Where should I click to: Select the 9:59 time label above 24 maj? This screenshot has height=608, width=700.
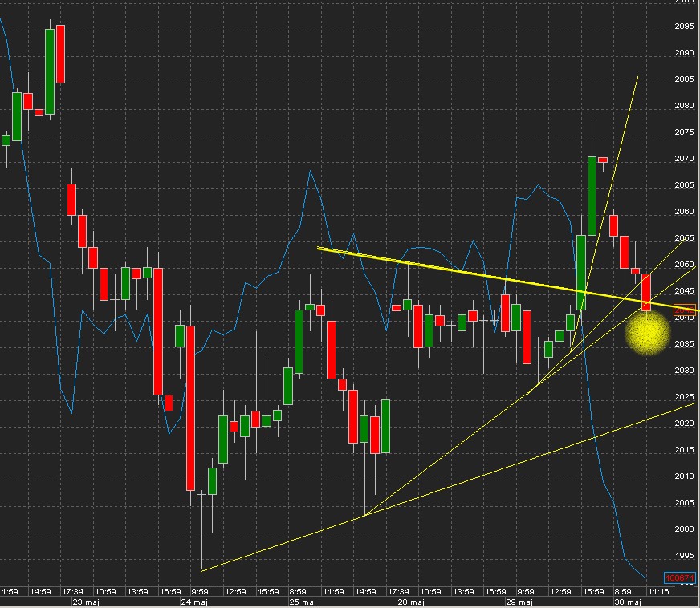click(x=200, y=591)
